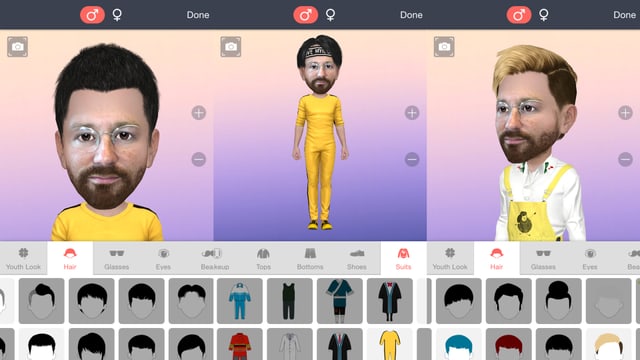The width and height of the screenshot is (640, 360).
Task: Zoom out with minus icon on middle avatar
Action: click(x=412, y=159)
